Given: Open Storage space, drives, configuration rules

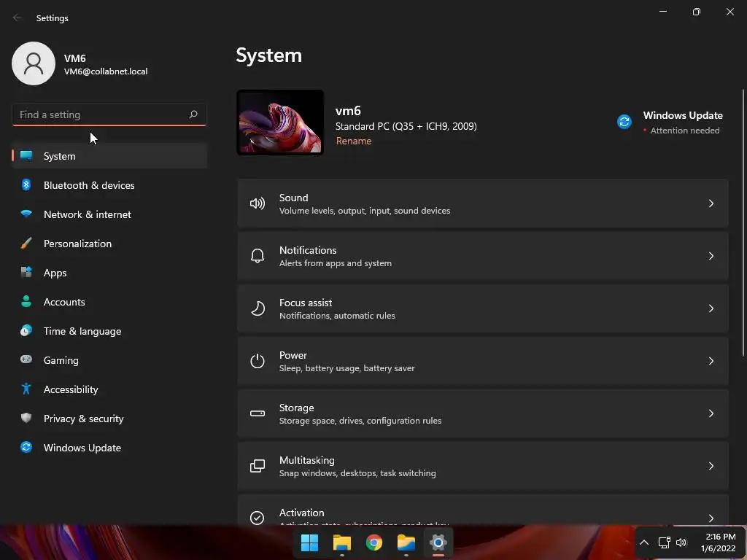Looking at the screenshot, I should (483, 413).
